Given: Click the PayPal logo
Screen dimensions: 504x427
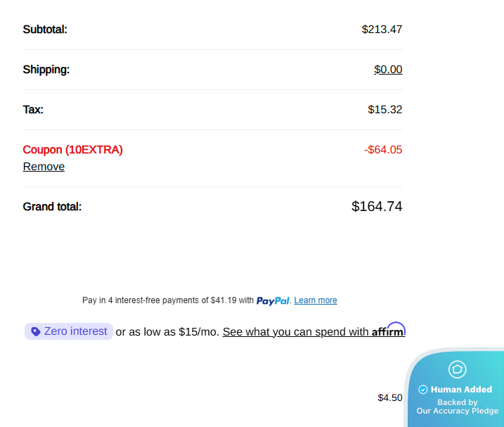Looking at the screenshot, I should (273, 301).
